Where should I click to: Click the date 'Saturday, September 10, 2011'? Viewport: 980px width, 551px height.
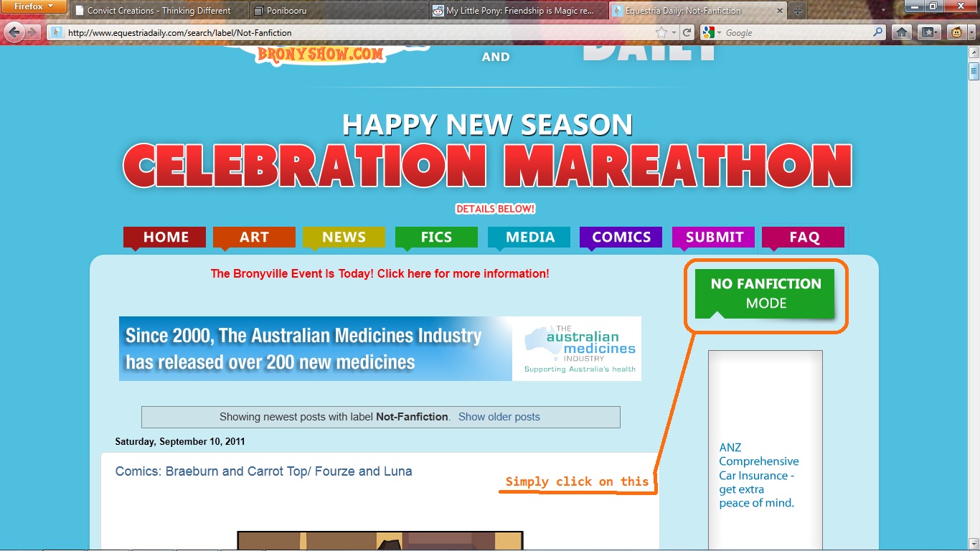(180, 441)
